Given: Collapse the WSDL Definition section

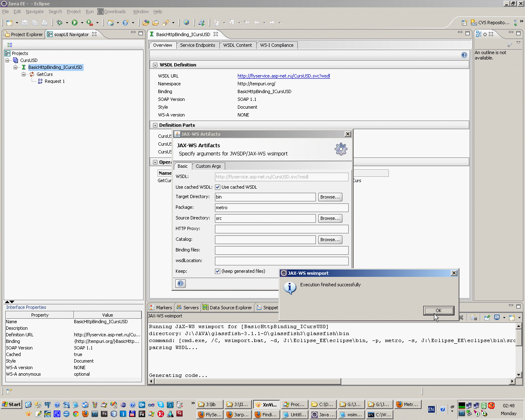Looking at the screenshot, I should [x=155, y=65].
